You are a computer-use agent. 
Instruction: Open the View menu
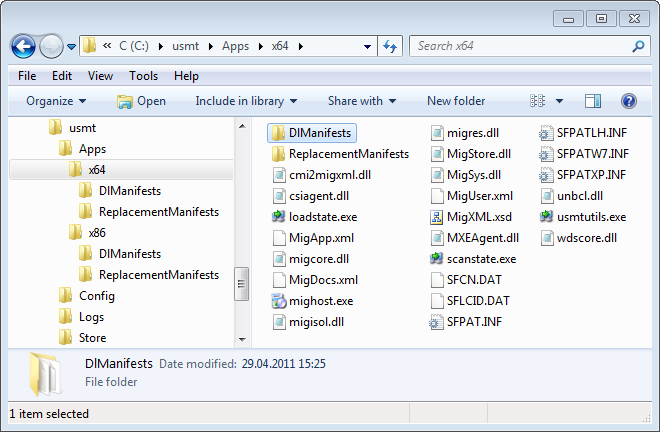[100, 76]
